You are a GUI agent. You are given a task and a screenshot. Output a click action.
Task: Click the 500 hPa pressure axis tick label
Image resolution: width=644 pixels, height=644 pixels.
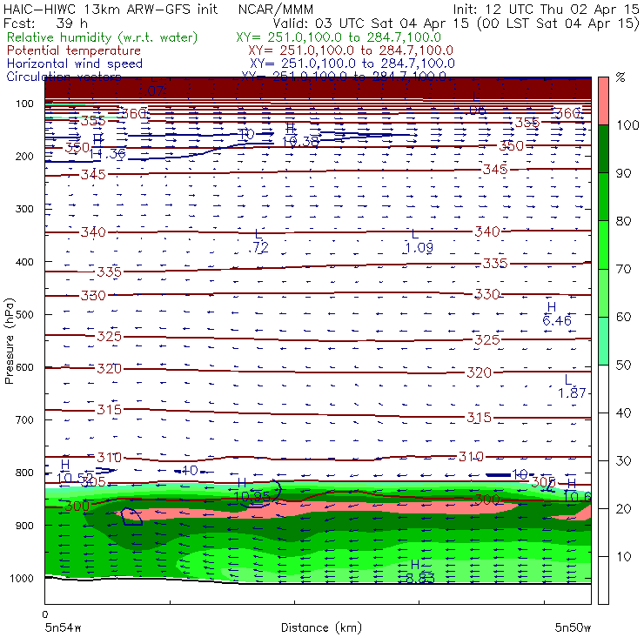click(24, 314)
